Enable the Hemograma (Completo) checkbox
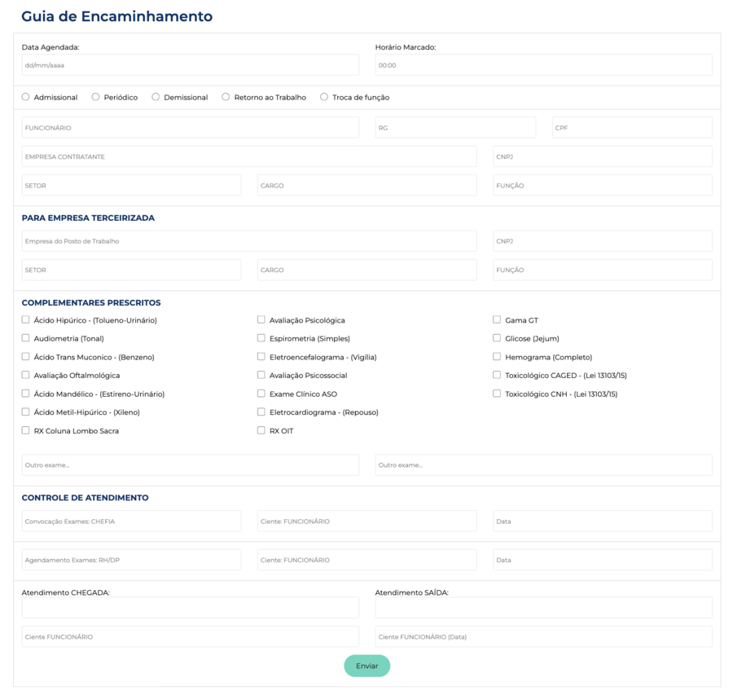Image resolution: width=733 pixels, height=700 pixels. tap(497, 357)
